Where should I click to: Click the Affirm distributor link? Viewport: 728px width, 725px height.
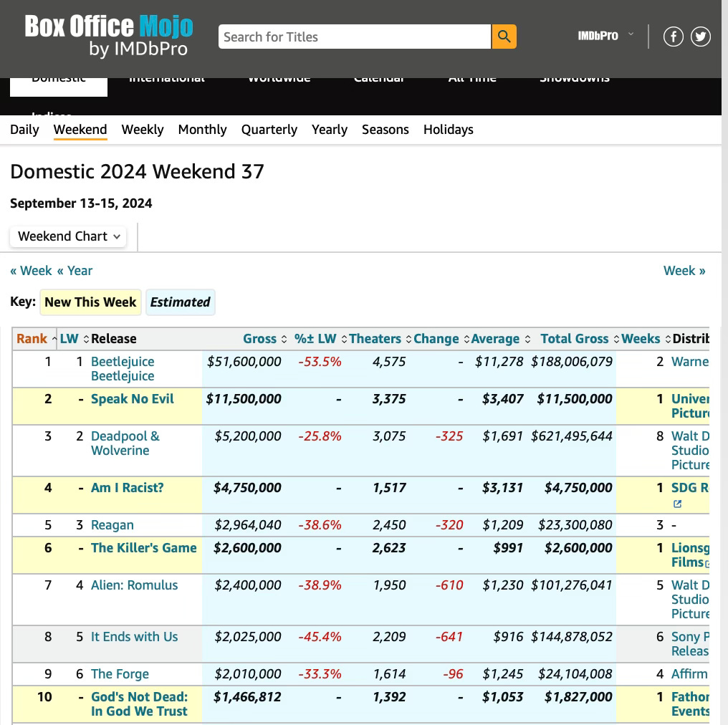[689, 674]
